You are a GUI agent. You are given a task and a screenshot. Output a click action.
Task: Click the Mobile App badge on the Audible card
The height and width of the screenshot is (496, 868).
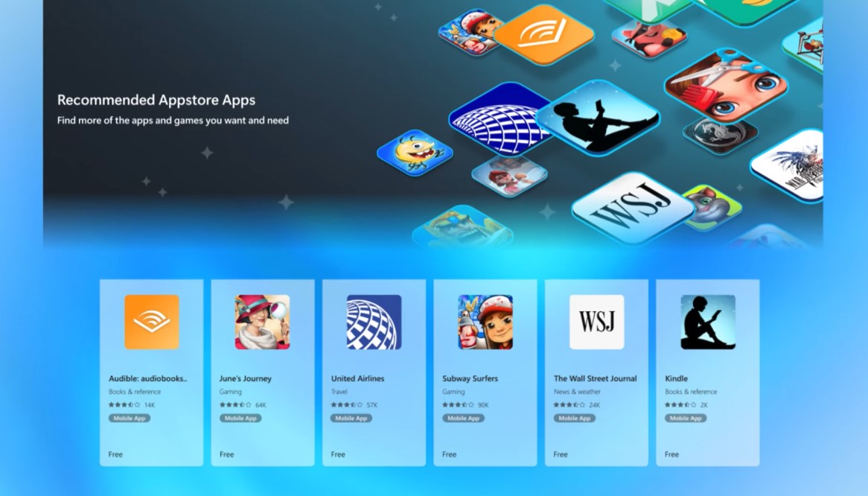coord(130,419)
